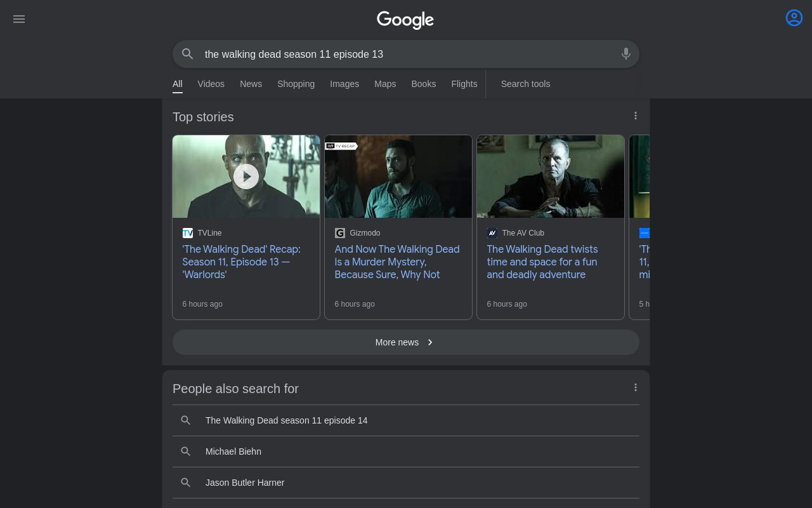Open the TVLine 'Warlords' recap headline

coord(242,262)
